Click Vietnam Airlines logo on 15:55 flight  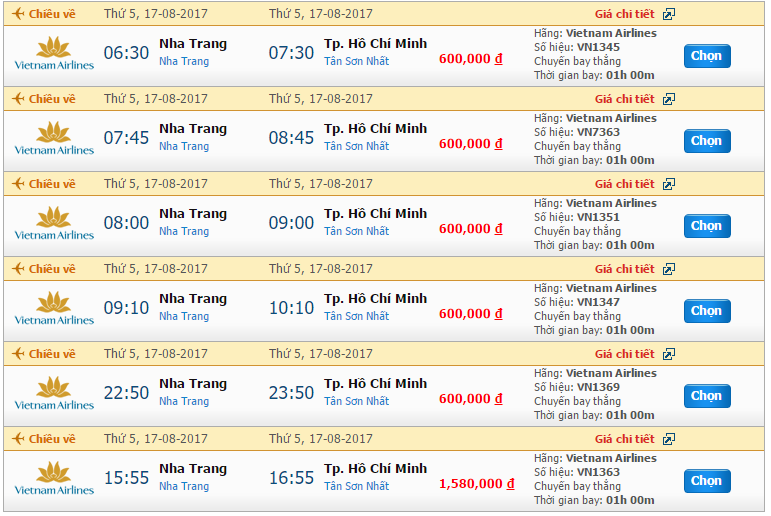tap(54, 479)
